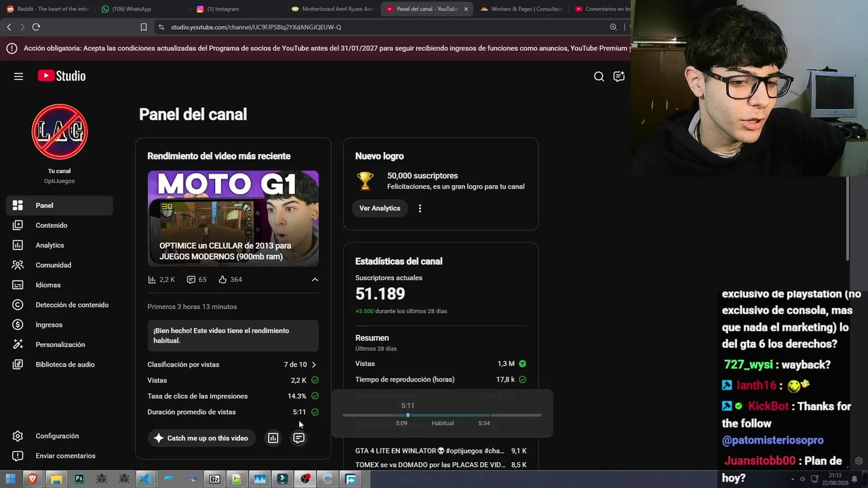Click the green up arrow beside Vistas 1,3 M
Viewport: 868px width, 488px height.
pyautogui.click(x=522, y=364)
